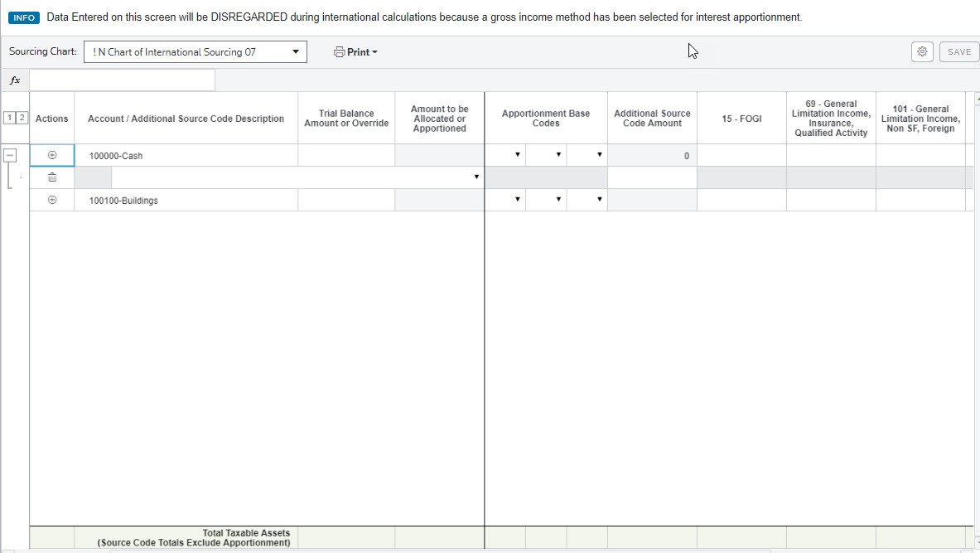Open the Print dropdown menu
The height and width of the screenshot is (553, 980).
pyautogui.click(x=356, y=52)
